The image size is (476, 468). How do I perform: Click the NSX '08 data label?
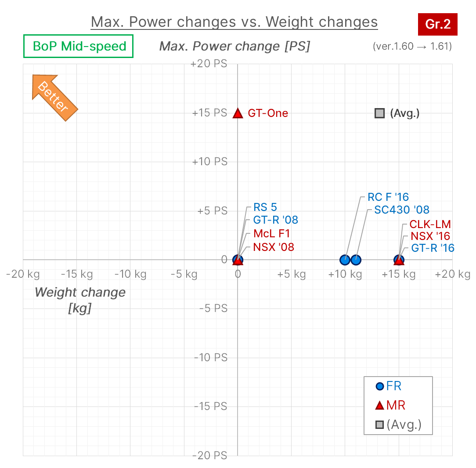[274, 247]
